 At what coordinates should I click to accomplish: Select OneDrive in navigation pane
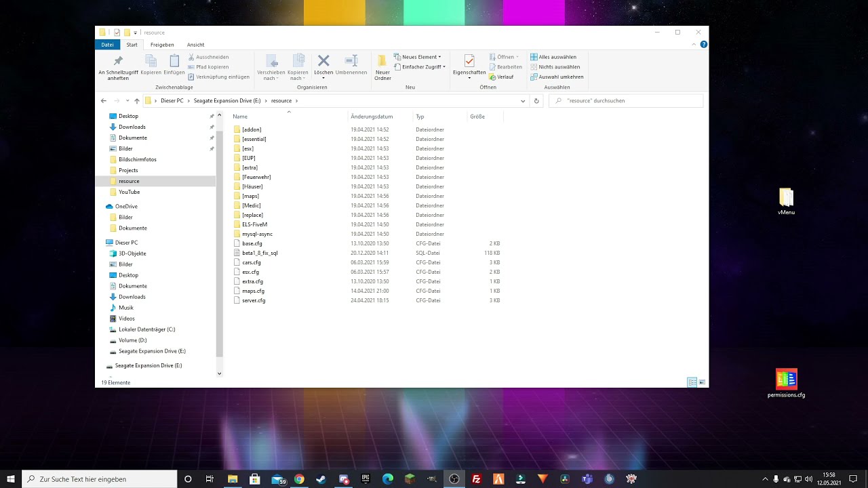(x=126, y=206)
